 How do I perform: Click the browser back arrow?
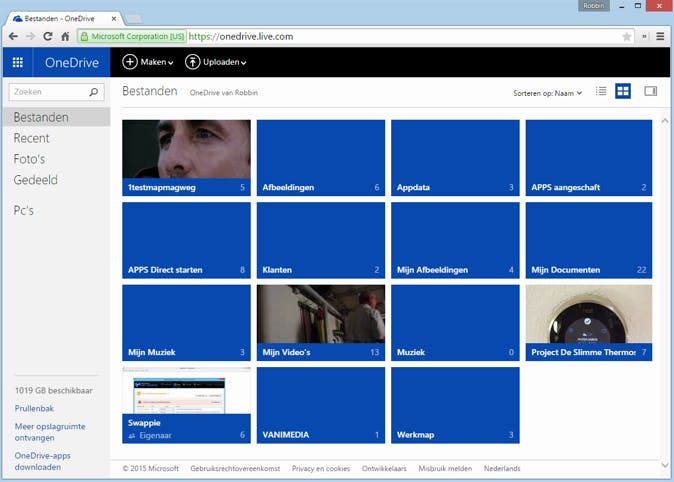click(x=13, y=36)
